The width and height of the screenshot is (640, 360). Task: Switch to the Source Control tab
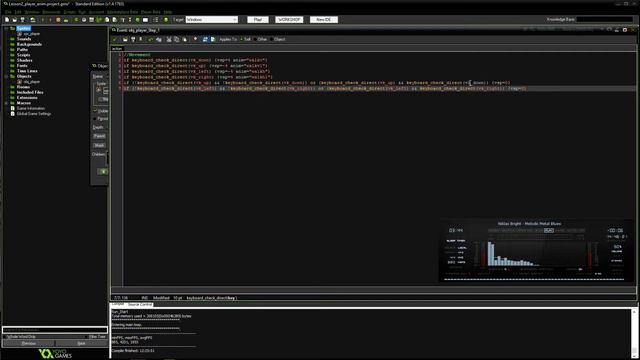click(x=140, y=304)
